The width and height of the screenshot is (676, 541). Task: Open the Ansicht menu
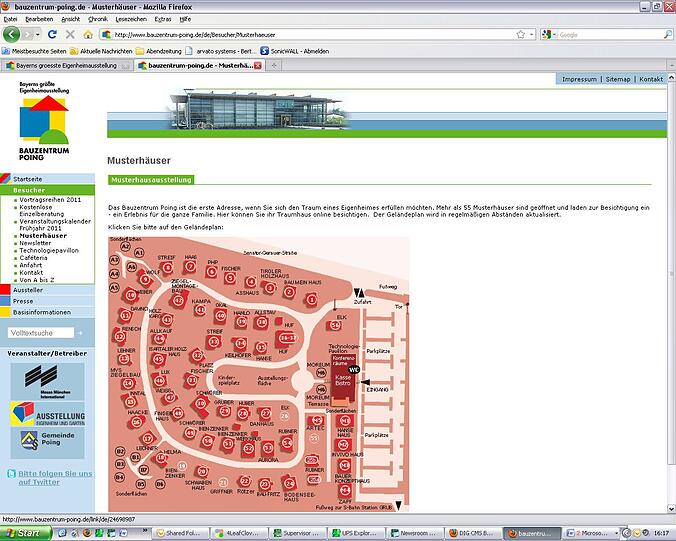(71, 19)
